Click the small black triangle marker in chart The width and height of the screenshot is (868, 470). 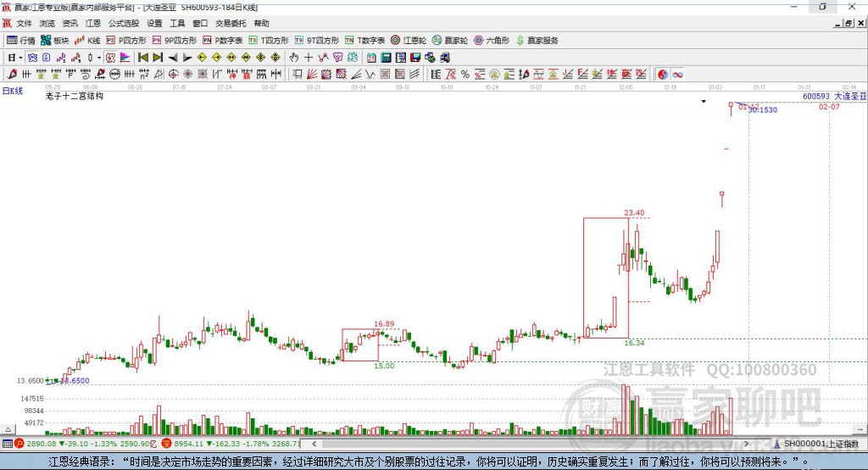704,102
